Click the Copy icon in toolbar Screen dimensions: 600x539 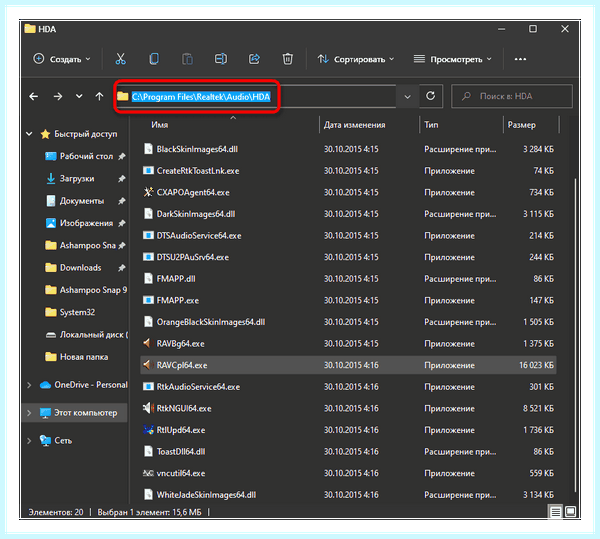click(154, 59)
